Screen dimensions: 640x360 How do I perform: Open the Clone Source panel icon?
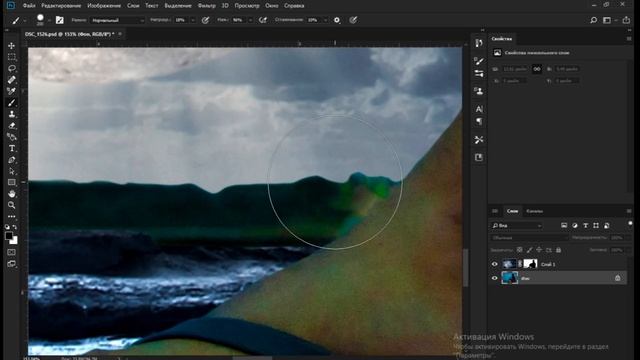click(x=479, y=91)
